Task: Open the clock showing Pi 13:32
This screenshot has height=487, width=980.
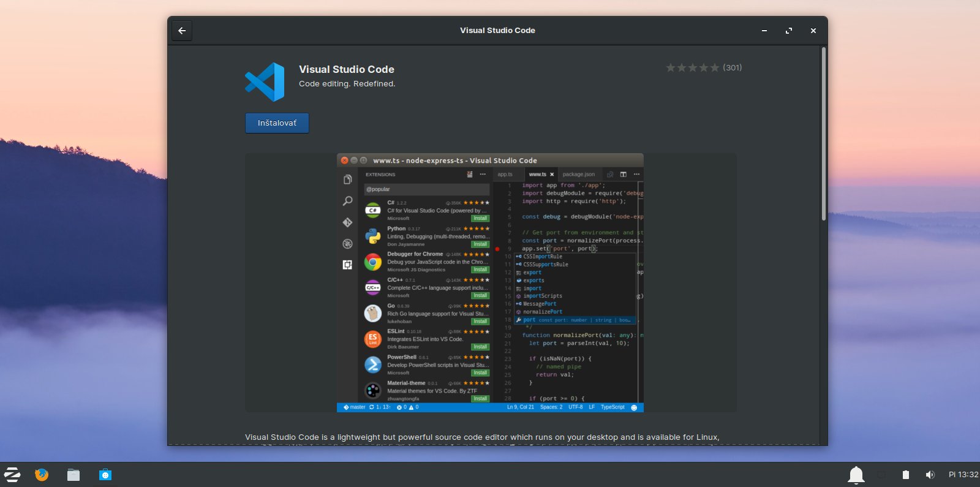Action: (963, 475)
